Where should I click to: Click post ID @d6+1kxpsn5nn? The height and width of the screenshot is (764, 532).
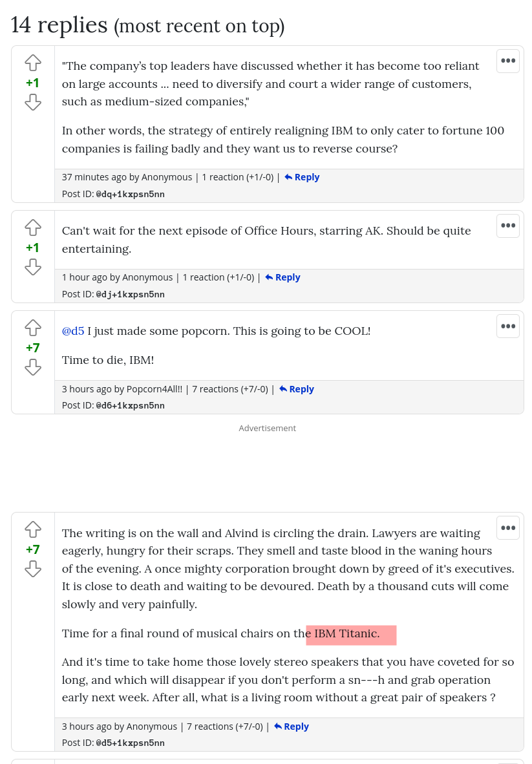pyautogui.click(x=130, y=405)
